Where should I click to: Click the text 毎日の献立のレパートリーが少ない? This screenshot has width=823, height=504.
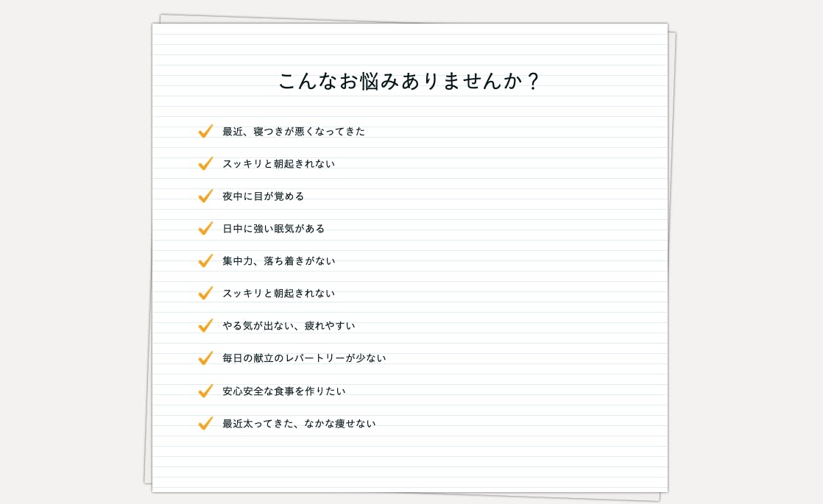[304, 358]
